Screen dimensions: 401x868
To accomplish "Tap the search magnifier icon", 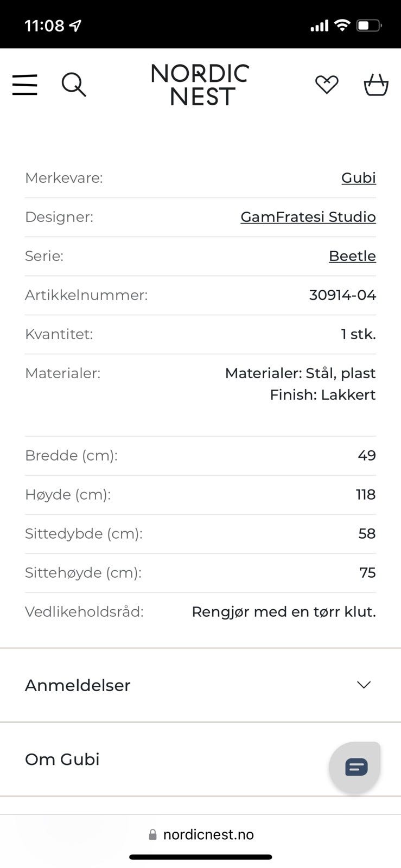I will 73,85.
